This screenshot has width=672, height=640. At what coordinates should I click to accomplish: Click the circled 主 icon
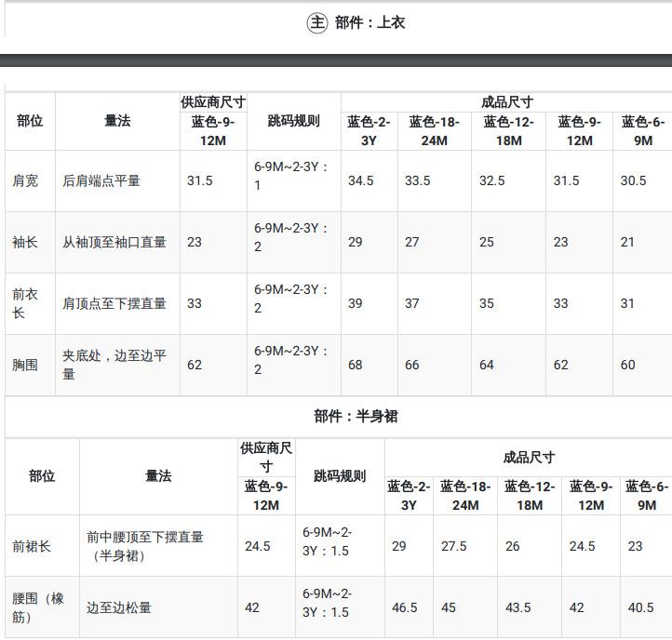tap(317, 22)
